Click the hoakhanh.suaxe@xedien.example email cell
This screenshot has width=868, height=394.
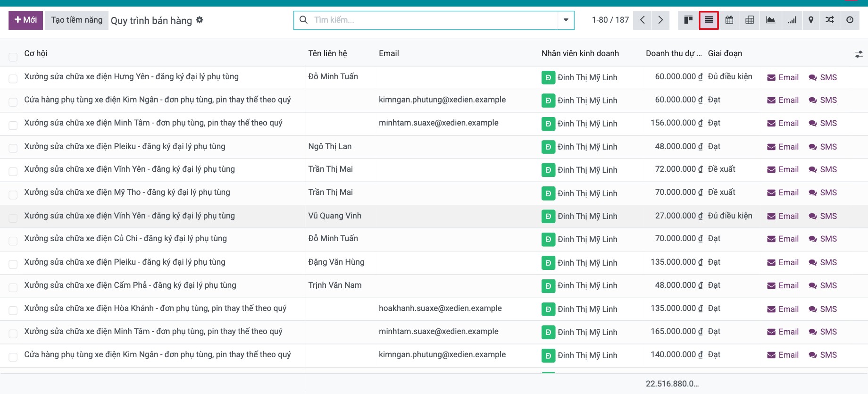click(440, 308)
